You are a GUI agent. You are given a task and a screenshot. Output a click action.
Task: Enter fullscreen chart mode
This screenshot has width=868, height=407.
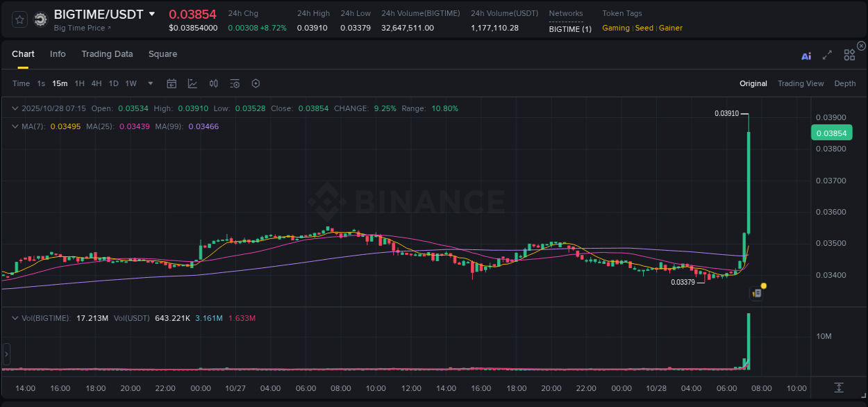(826, 56)
